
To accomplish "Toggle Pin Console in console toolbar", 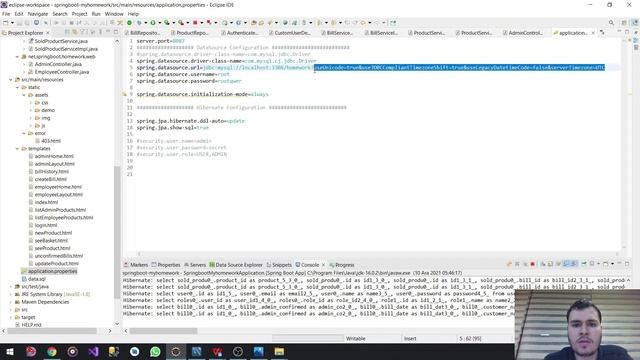I will (584, 264).
